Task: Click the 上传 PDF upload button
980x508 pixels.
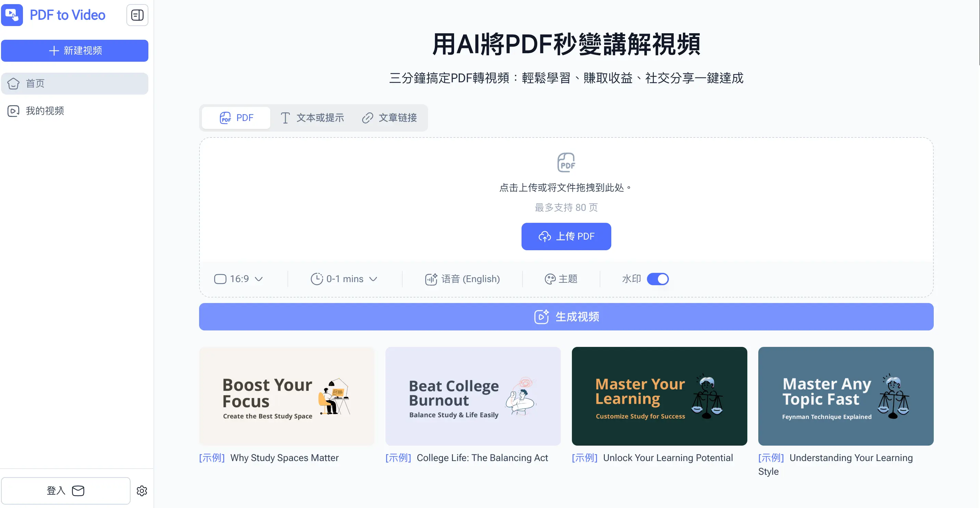Action: click(566, 236)
